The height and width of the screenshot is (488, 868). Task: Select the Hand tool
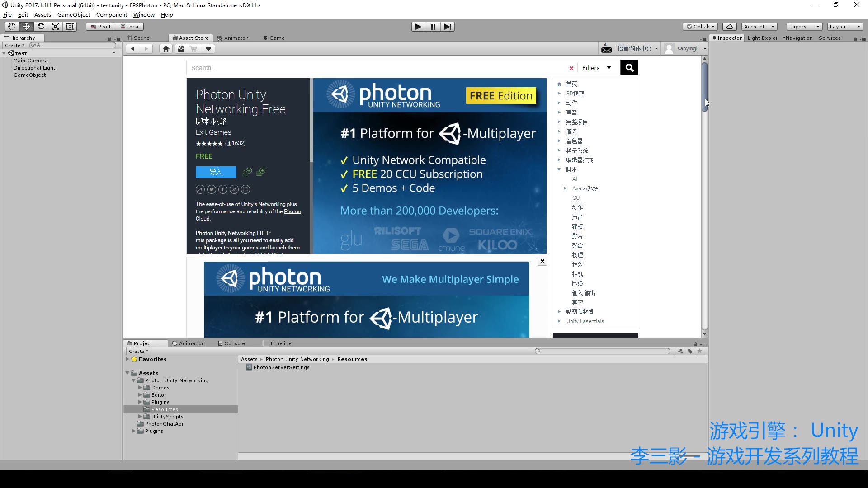tap(12, 27)
